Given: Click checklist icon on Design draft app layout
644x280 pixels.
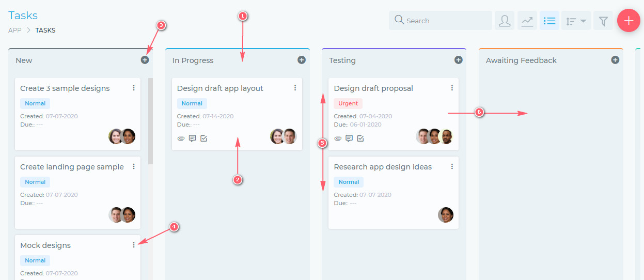Looking at the screenshot, I should point(203,138).
